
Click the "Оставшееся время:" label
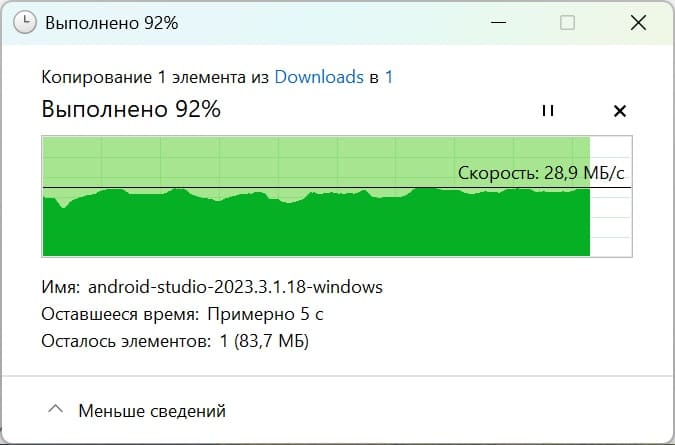click(120, 314)
